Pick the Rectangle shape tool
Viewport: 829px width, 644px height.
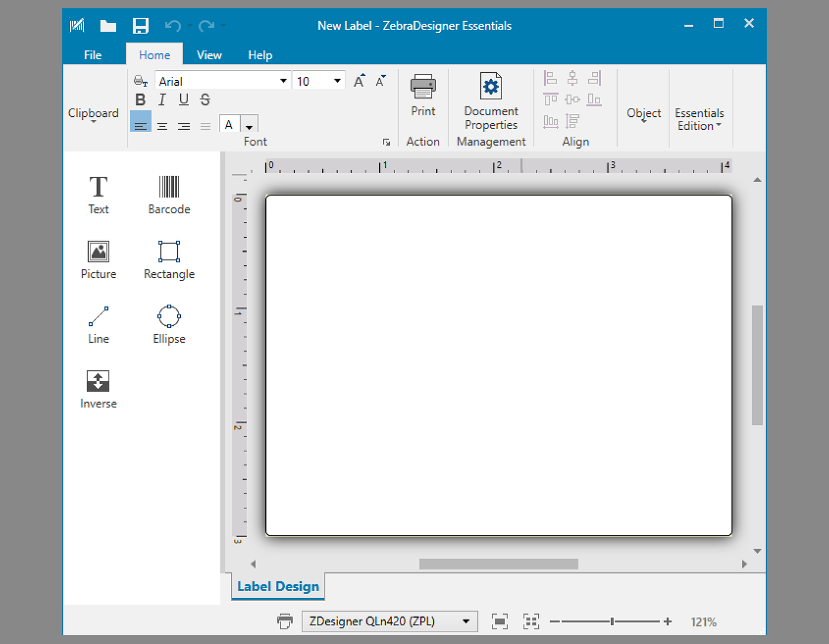(169, 259)
